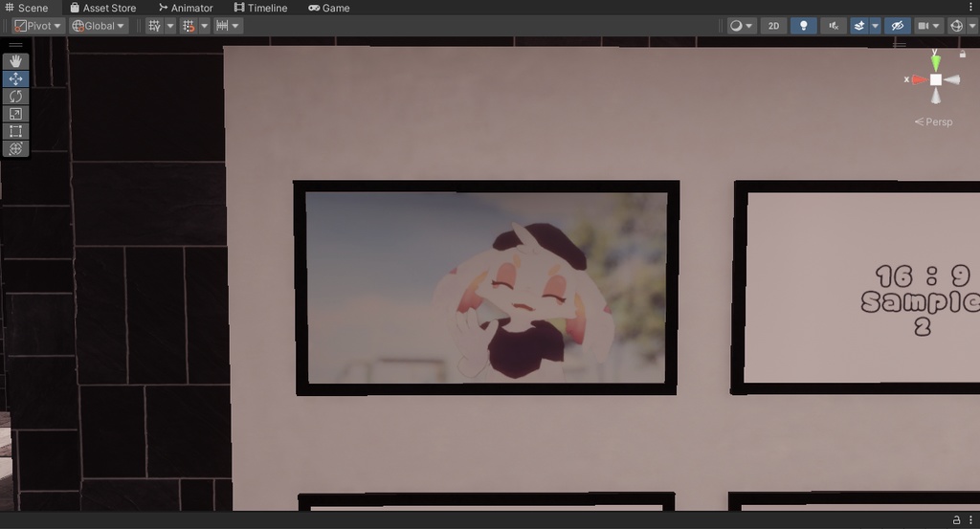
Task: Select the Transform tool
Action: [15, 148]
